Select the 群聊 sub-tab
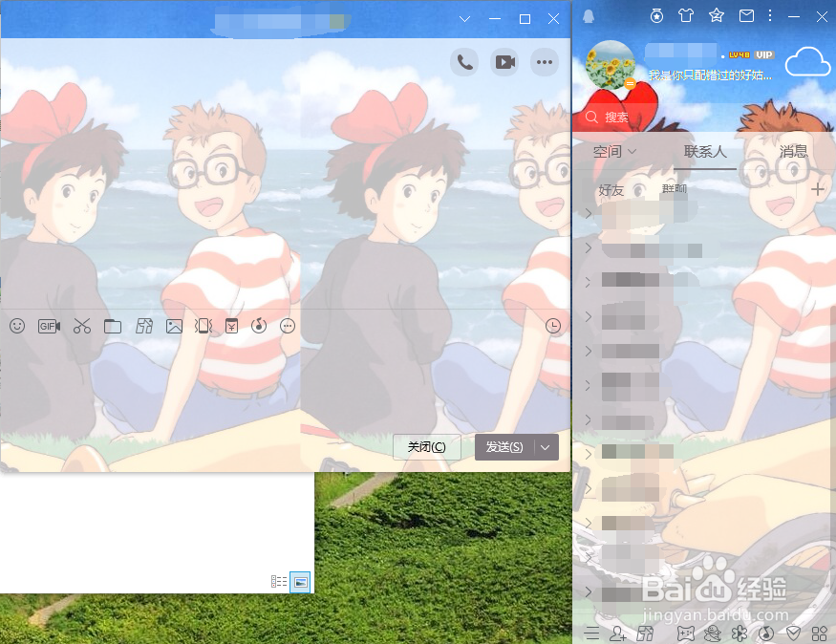 pyautogui.click(x=674, y=189)
